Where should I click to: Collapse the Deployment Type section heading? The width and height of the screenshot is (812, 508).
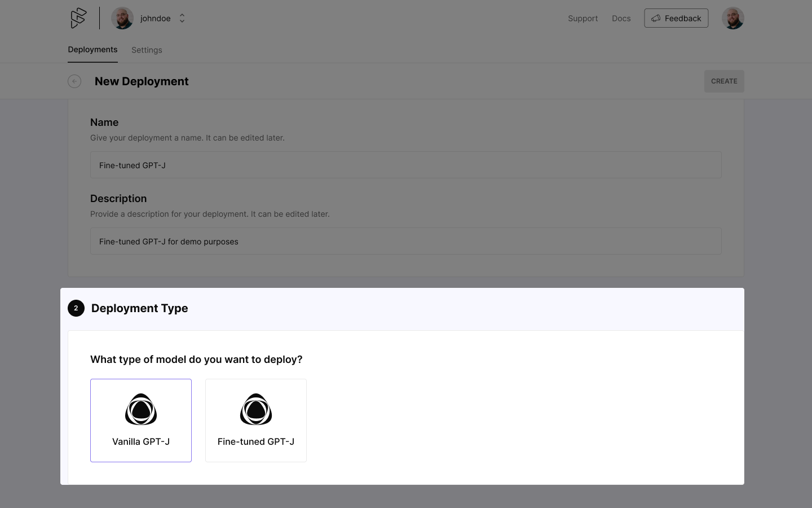pyautogui.click(x=139, y=308)
